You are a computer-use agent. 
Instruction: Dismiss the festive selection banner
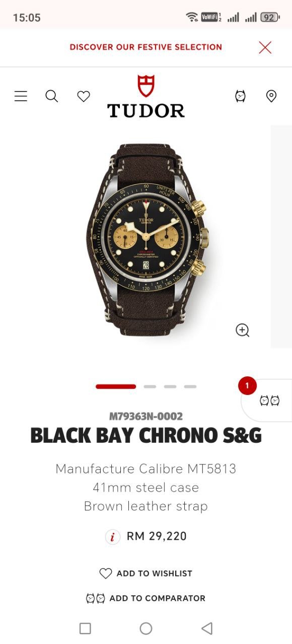(x=265, y=47)
